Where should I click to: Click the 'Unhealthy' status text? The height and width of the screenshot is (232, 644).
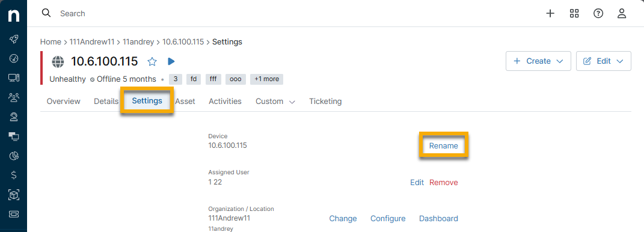68,79
